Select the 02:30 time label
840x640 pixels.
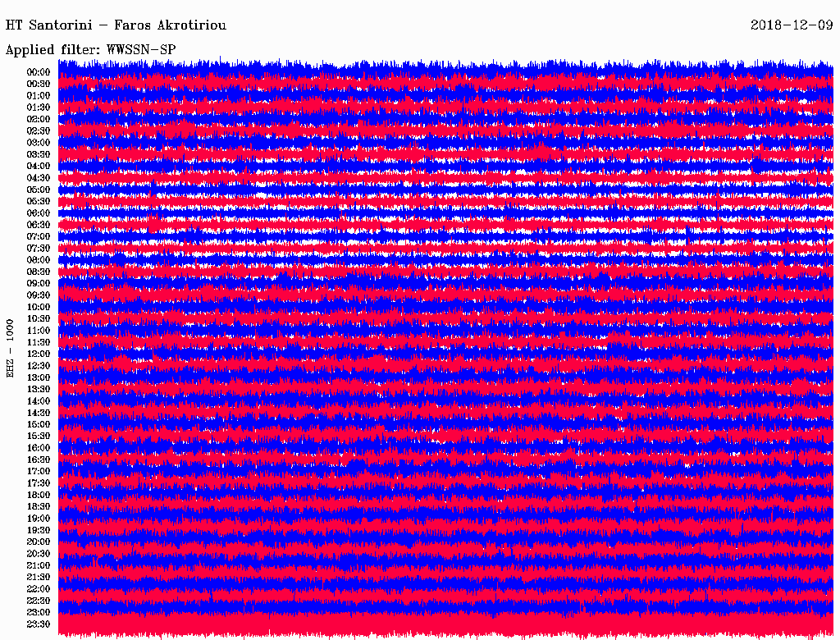[x=39, y=130]
